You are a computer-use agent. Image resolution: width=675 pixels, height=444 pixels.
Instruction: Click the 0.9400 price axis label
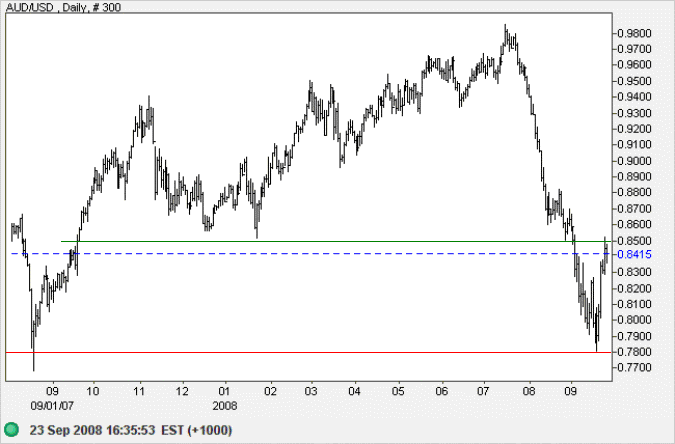pos(634,97)
